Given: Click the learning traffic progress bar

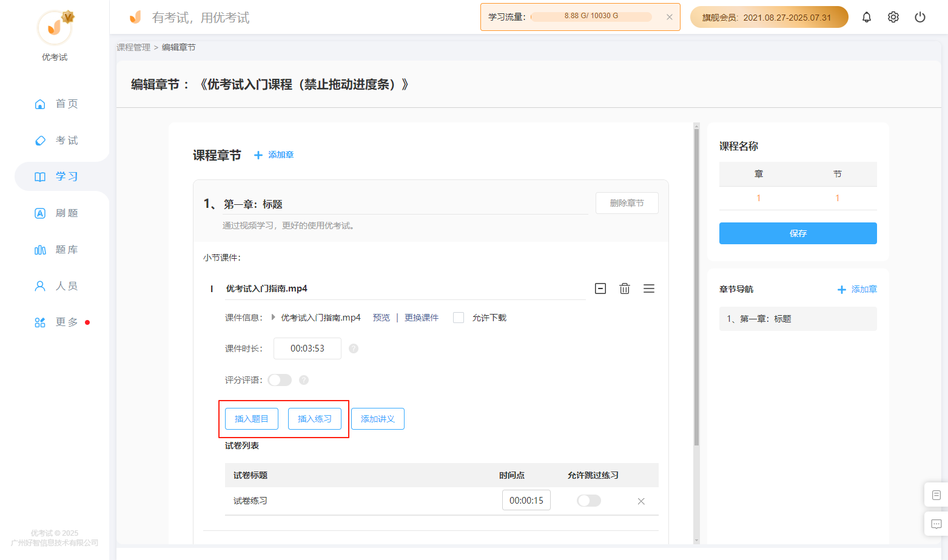Looking at the screenshot, I should (x=591, y=16).
